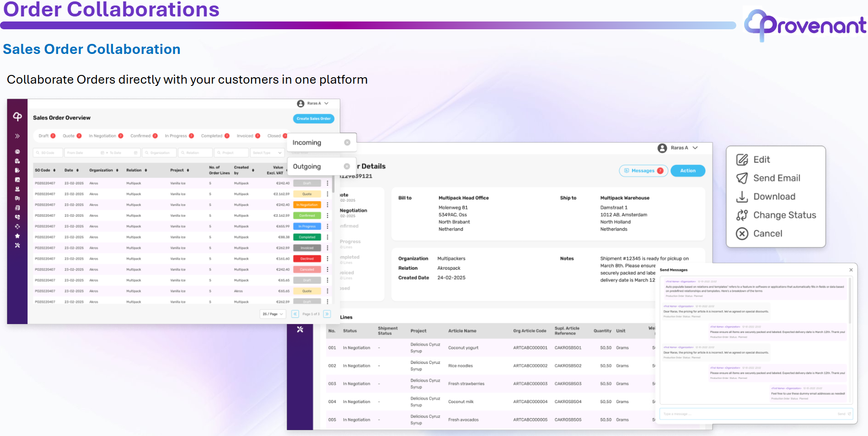Click the tools icon in the order details sidebar
This screenshot has height=436, width=868.
click(300, 329)
